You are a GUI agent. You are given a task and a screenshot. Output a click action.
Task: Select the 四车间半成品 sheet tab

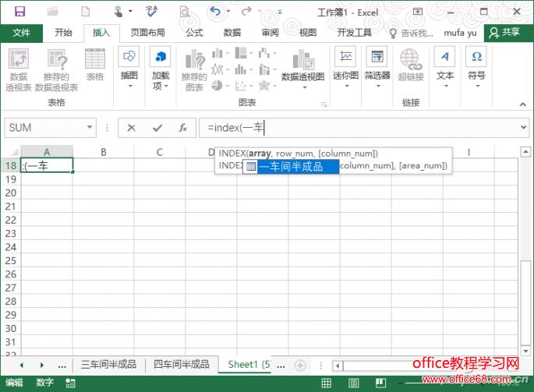[182, 365]
